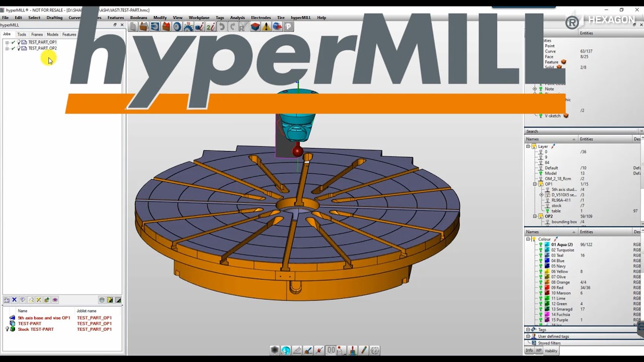
Task: Switch to the Tools tab in hyperMILL browser
Action: [22, 35]
